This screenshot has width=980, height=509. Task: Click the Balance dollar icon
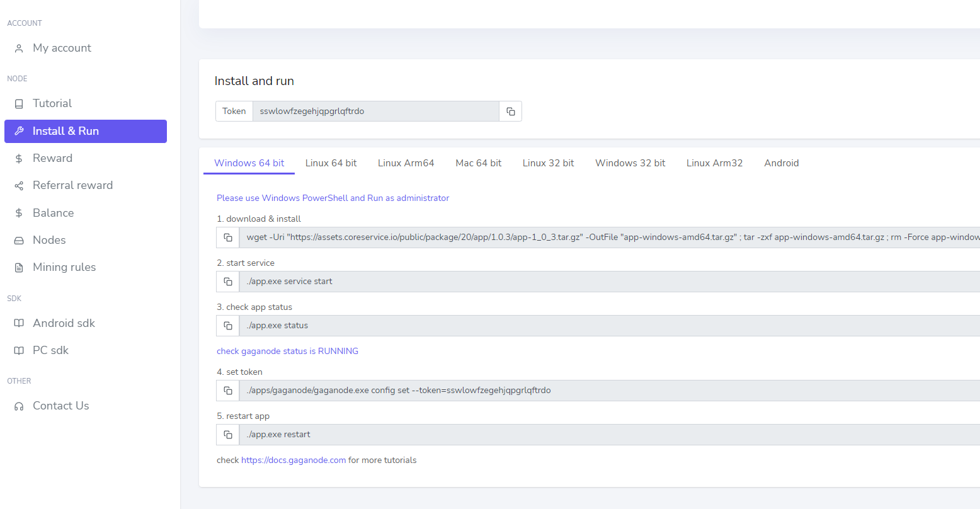point(19,213)
